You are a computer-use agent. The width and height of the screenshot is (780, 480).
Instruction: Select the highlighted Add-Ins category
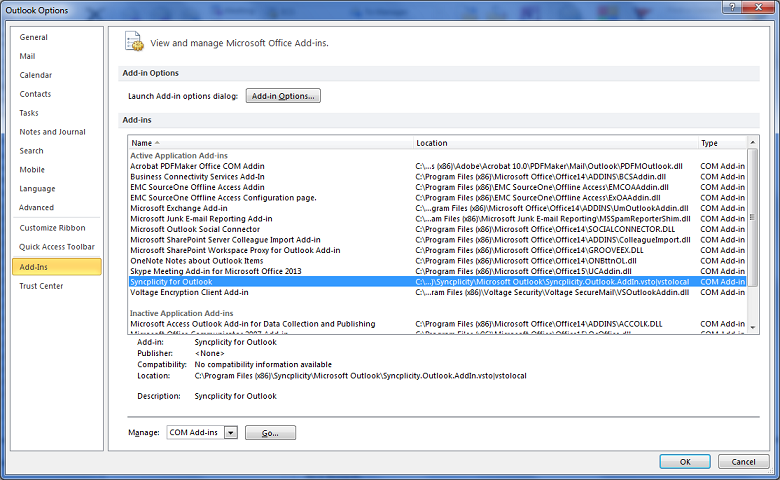click(57, 267)
